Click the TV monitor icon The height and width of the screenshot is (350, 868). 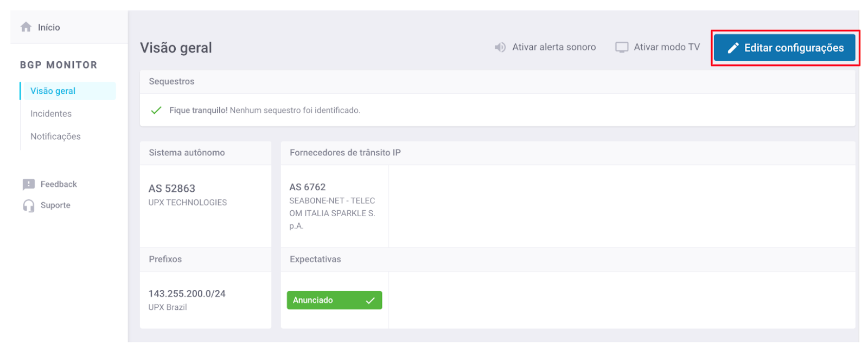point(621,48)
